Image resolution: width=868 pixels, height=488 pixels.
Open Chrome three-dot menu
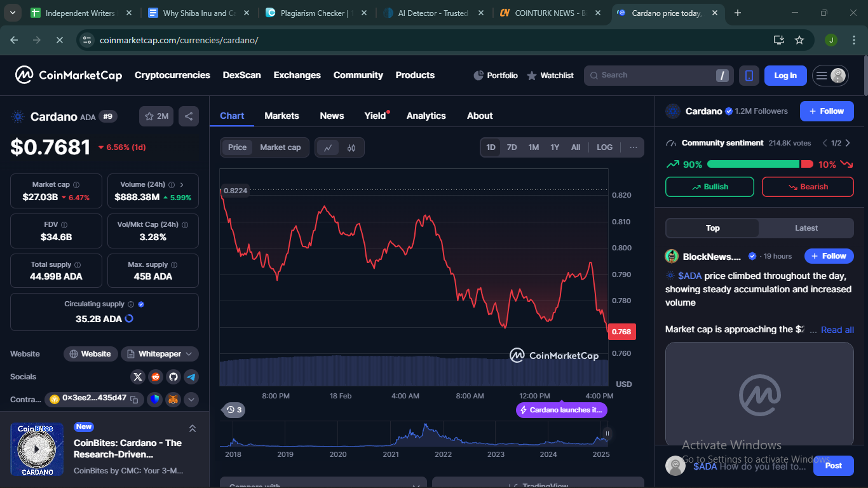[x=854, y=40]
